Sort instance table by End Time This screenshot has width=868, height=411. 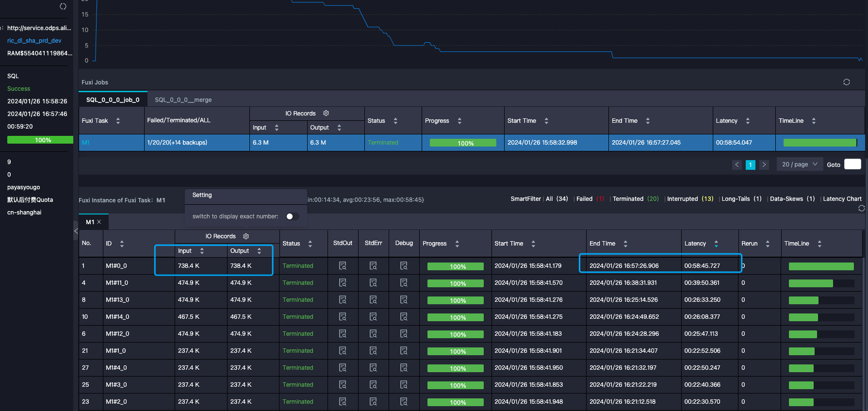point(625,244)
